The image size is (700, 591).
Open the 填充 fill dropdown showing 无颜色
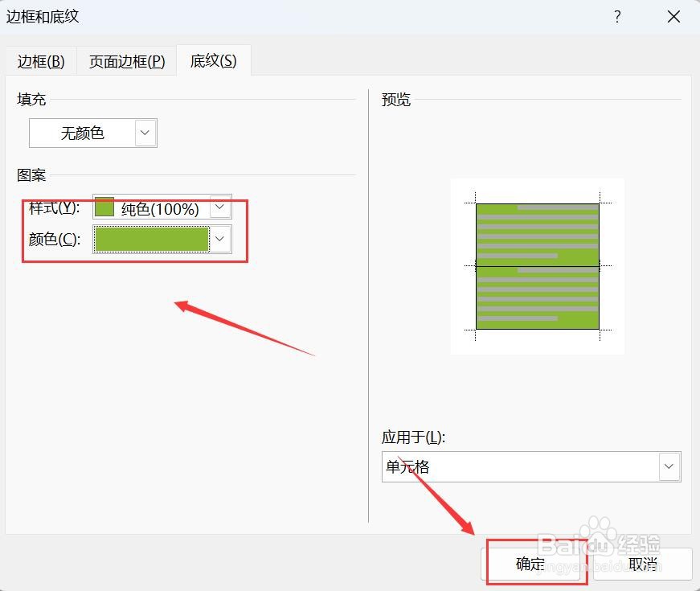pos(143,133)
